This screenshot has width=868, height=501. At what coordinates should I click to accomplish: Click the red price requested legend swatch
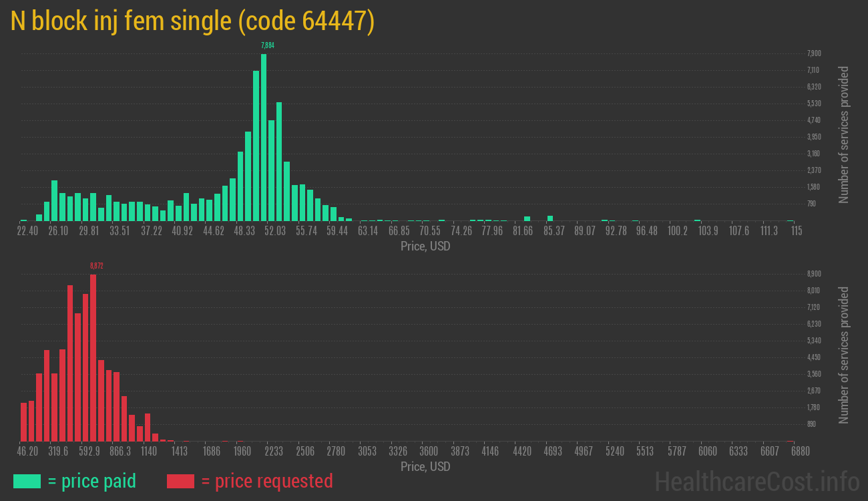coord(180,481)
